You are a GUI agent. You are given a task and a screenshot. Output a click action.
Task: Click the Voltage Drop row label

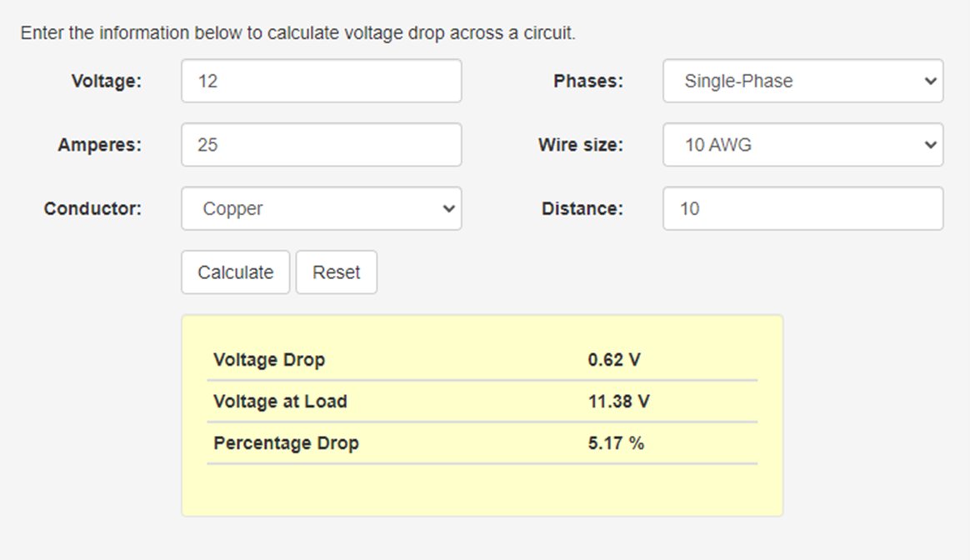[x=269, y=360]
